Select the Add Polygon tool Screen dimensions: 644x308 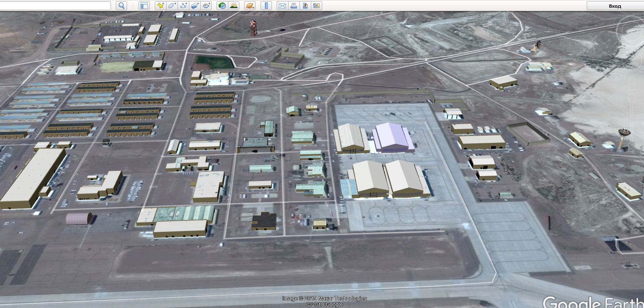pos(172,6)
